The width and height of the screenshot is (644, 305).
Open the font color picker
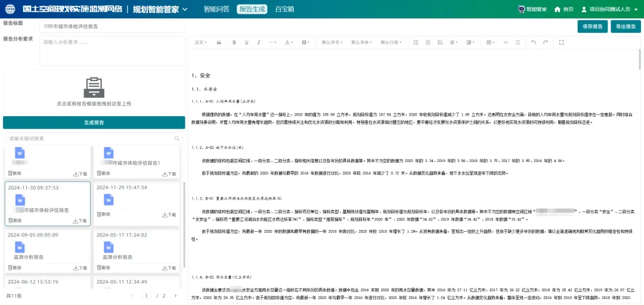[289, 42]
